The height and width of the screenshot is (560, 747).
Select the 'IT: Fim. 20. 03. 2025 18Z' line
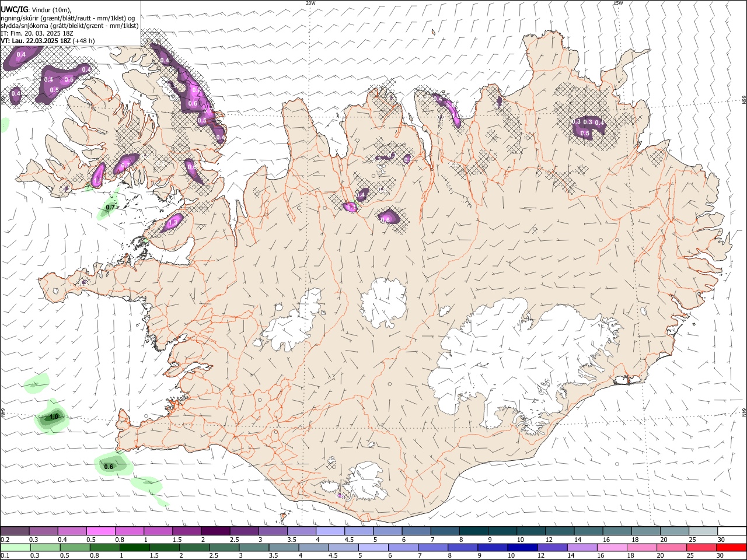pyautogui.click(x=36, y=33)
